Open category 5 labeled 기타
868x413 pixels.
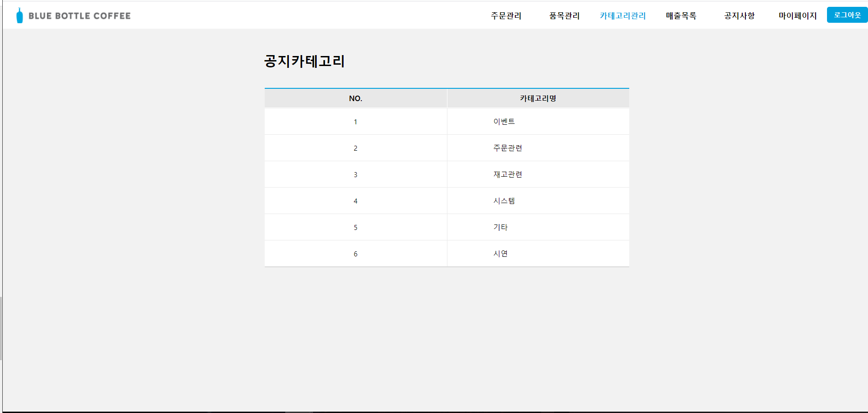click(355, 227)
